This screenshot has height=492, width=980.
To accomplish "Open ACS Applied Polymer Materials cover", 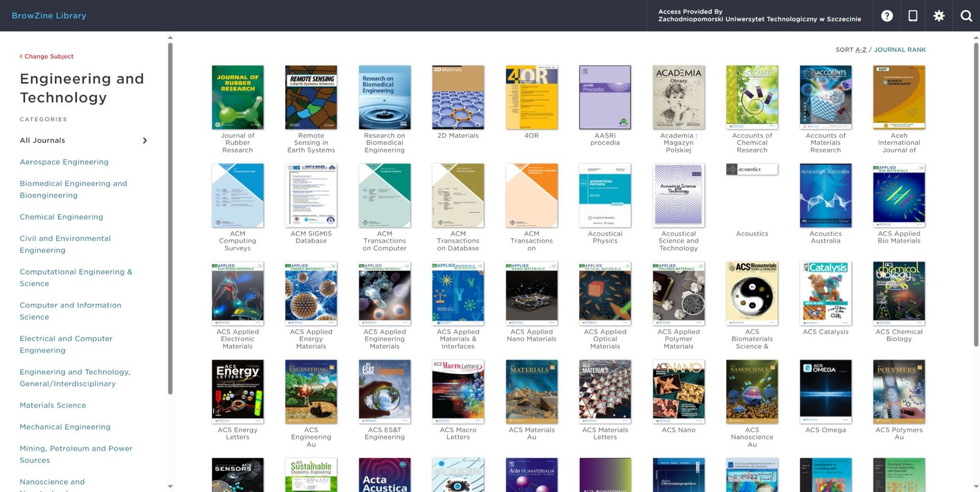I will (x=679, y=293).
